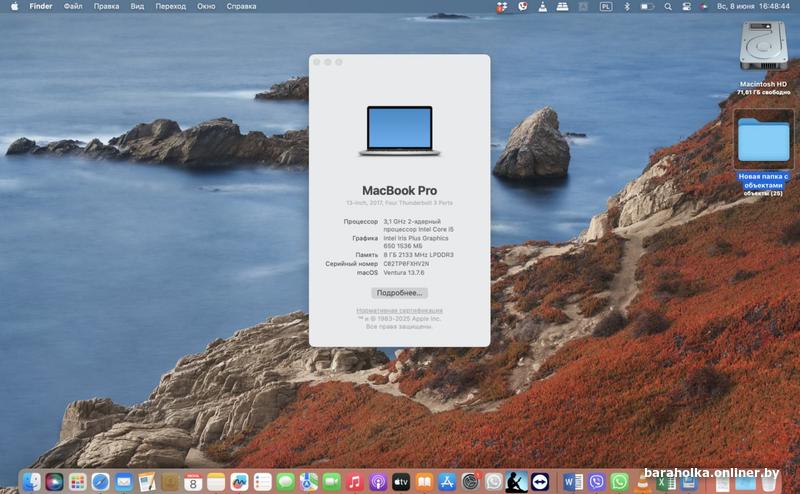Image resolution: width=800 pixels, height=494 pixels.
Task: Click the Ventura 13.7.6 version text
Action: pos(404,273)
